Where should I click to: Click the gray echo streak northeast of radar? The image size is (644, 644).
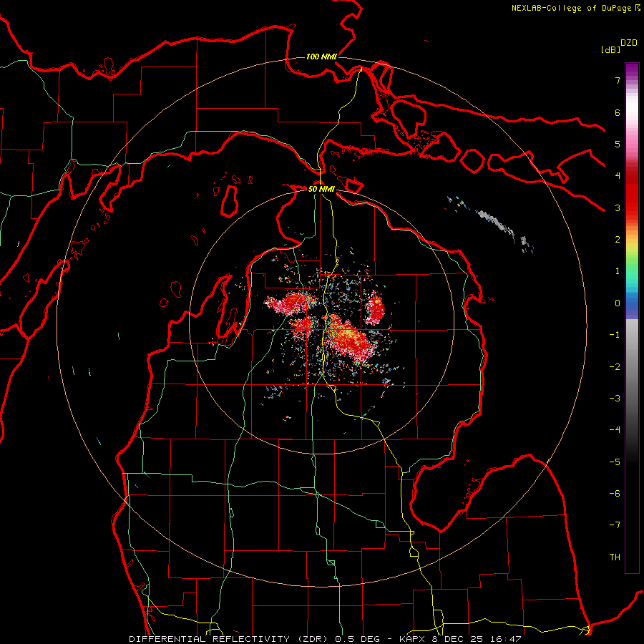pos(497,223)
